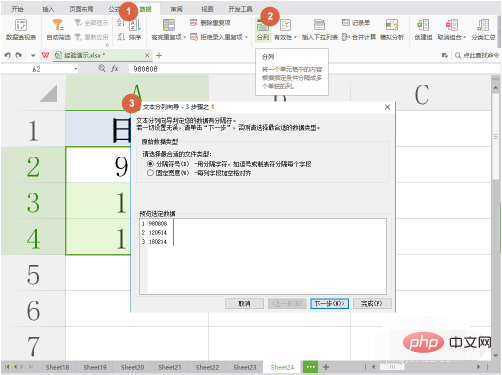Viewport: 502px width, 375px height.
Task: Click the select-all corner triangle
Action: [49, 94]
